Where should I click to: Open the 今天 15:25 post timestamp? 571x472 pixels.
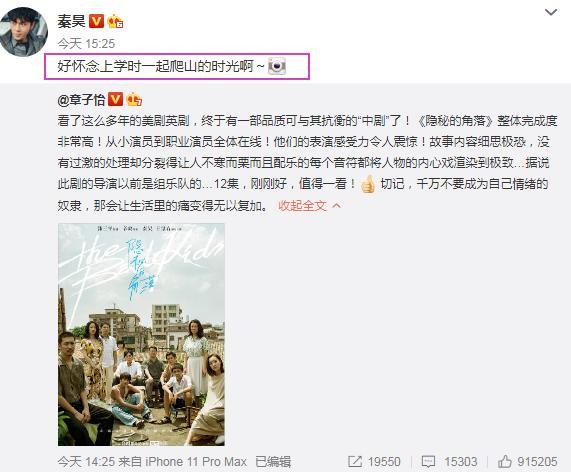coord(86,44)
